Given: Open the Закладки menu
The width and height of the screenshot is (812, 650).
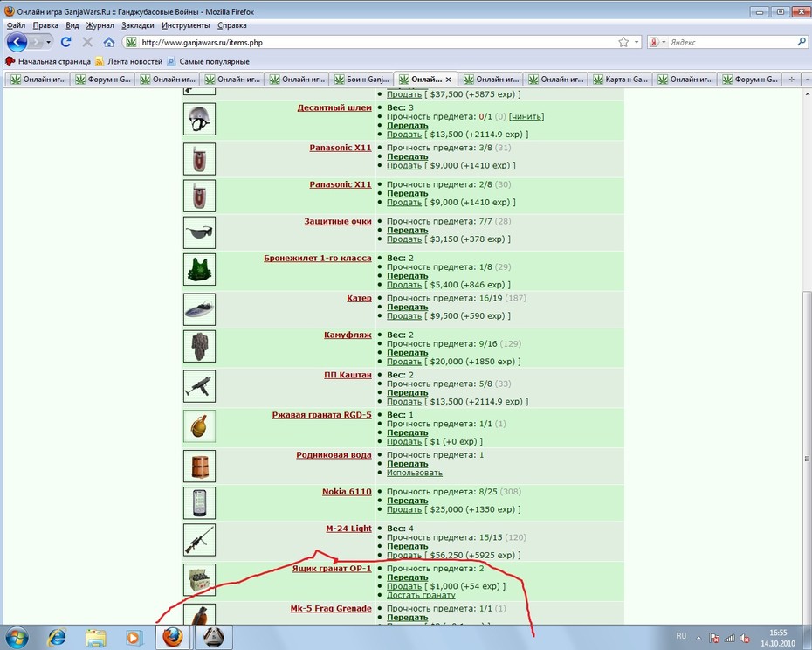Looking at the screenshot, I should [138, 25].
